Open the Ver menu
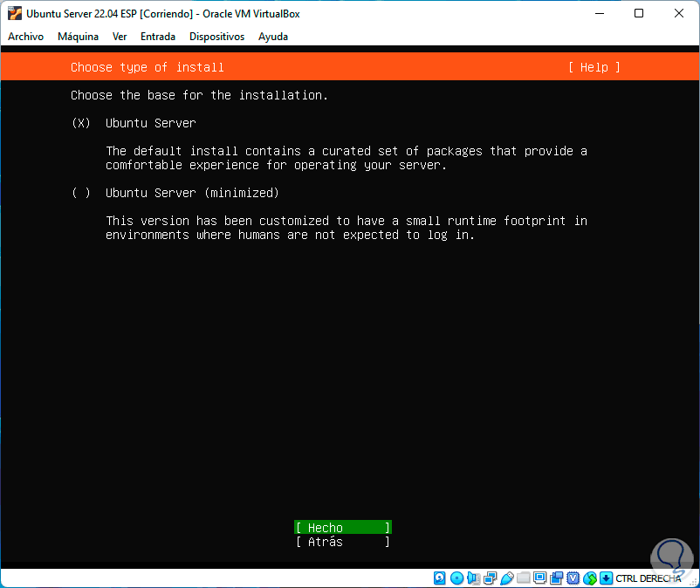 (120, 37)
